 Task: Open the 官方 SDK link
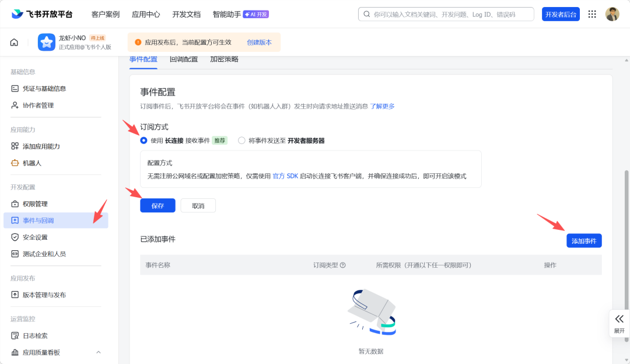pos(285,176)
